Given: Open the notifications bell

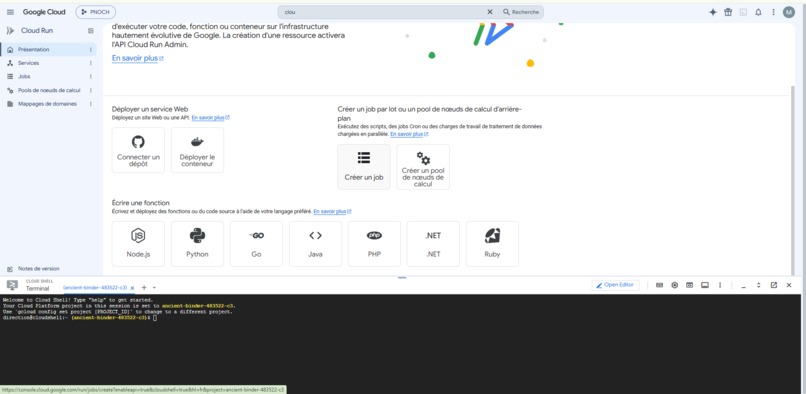Looking at the screenshot, I should (x=758, y=12).
